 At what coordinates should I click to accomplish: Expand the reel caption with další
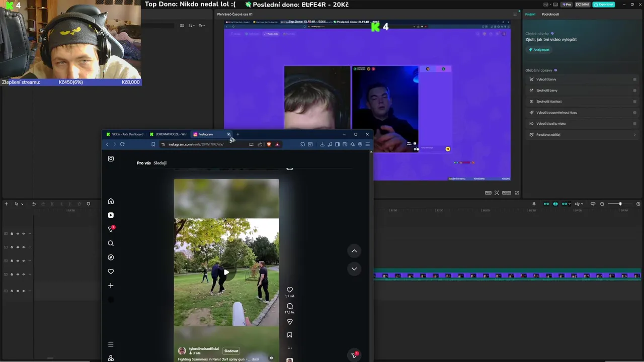255,359
